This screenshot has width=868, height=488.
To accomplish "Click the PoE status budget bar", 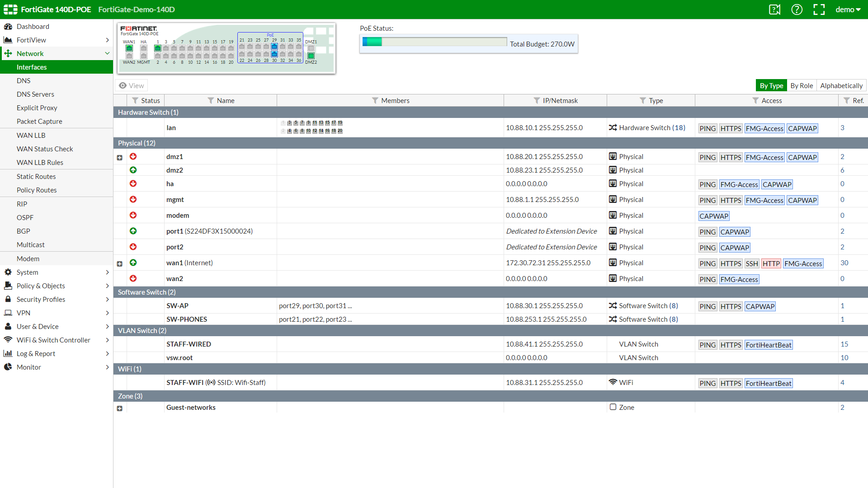I will pos(434,42).
